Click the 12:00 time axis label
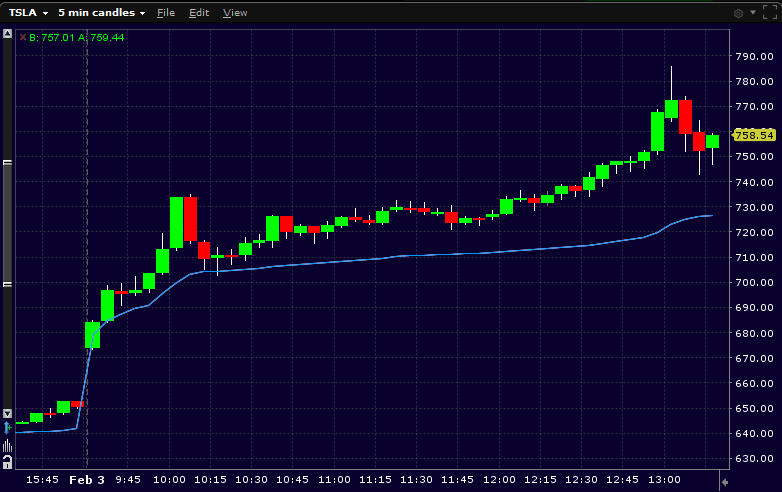 tap(499, 480)
